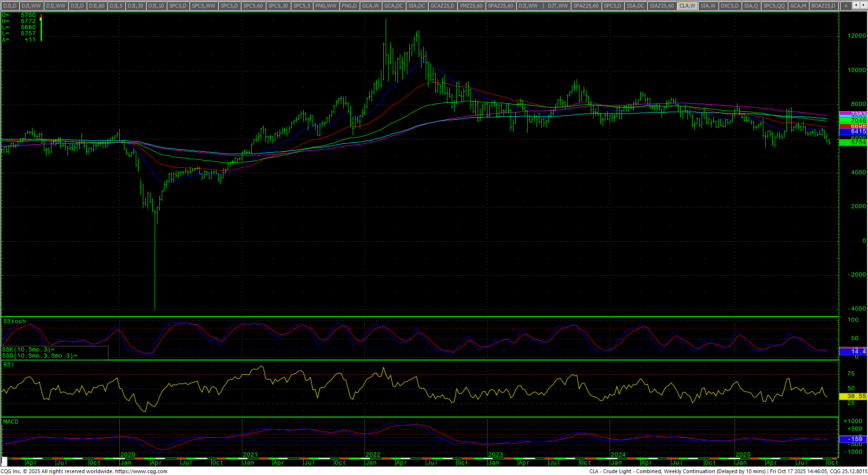Click the blue 6415 moving average marker
The image size is (868, 475).
pyautogui.click(x=853, y=132)
